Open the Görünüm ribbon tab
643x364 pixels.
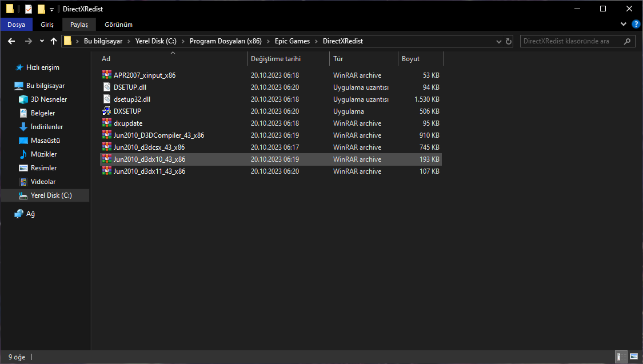pyautogui.click(x=118, y=25)
